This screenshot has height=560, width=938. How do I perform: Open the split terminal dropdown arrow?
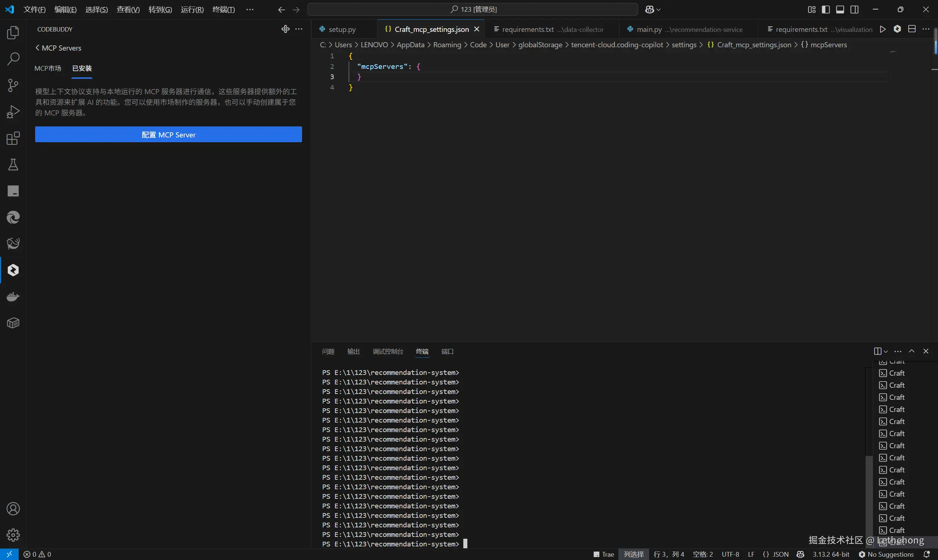[886, 351]
